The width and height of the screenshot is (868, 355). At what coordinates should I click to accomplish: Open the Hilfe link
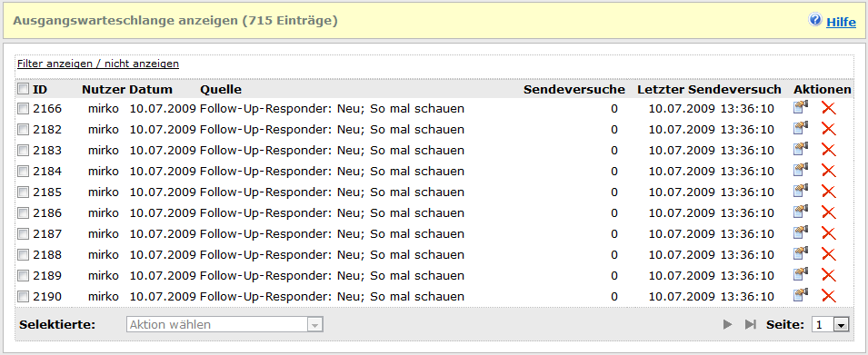coord(841,23)
